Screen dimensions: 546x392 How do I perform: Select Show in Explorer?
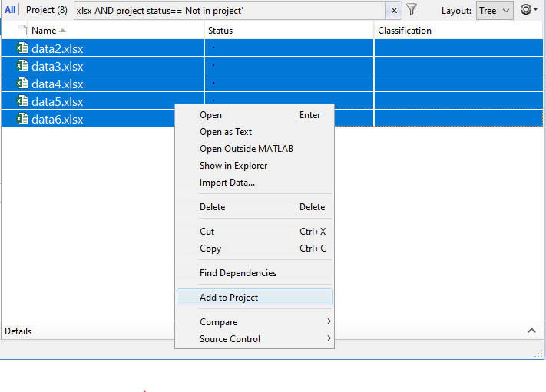(x=254, y=166)
